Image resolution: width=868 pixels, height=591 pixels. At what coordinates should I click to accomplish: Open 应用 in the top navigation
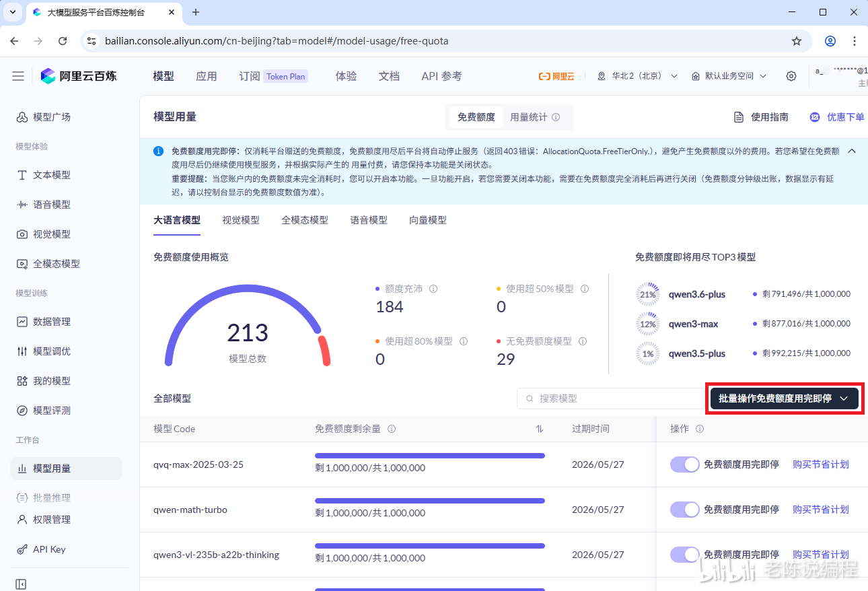pyautogui.click(x=207, y=76)
